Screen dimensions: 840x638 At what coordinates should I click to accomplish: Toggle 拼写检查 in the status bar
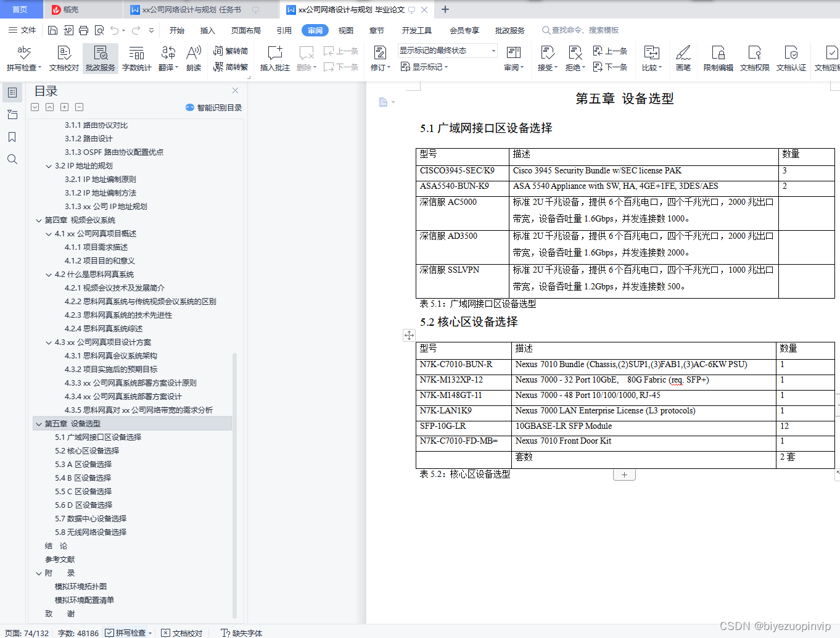coord(128,633)
